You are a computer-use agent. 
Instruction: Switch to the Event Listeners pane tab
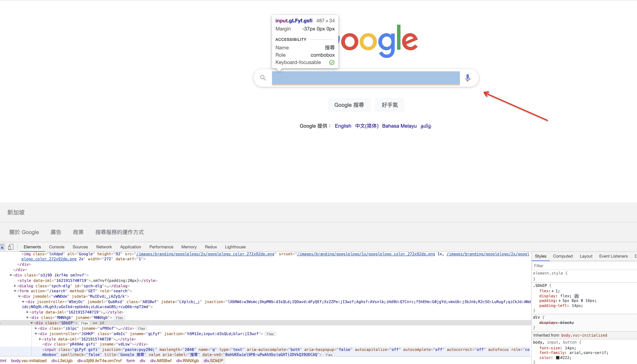613,256
